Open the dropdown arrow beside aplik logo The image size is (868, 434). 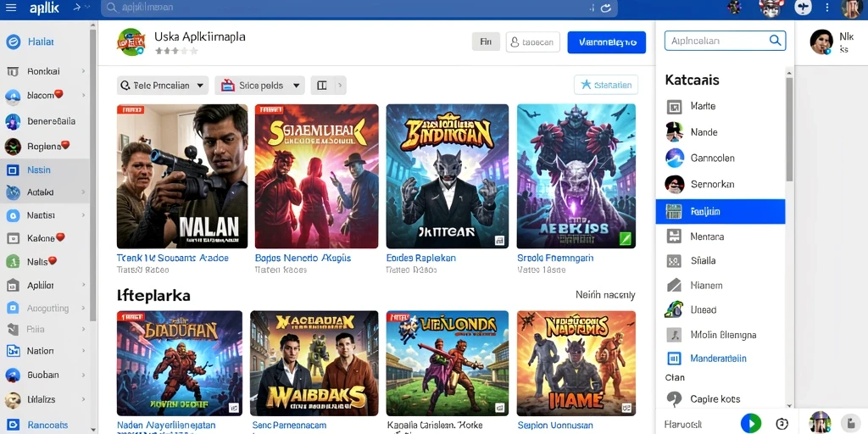pos(87,8)
